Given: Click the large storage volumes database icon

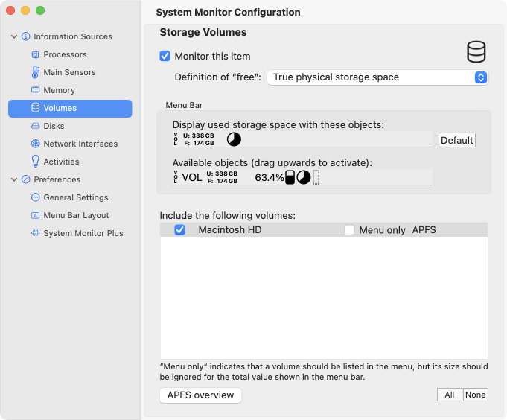Looking at the screenshot, I should [476, 51].
